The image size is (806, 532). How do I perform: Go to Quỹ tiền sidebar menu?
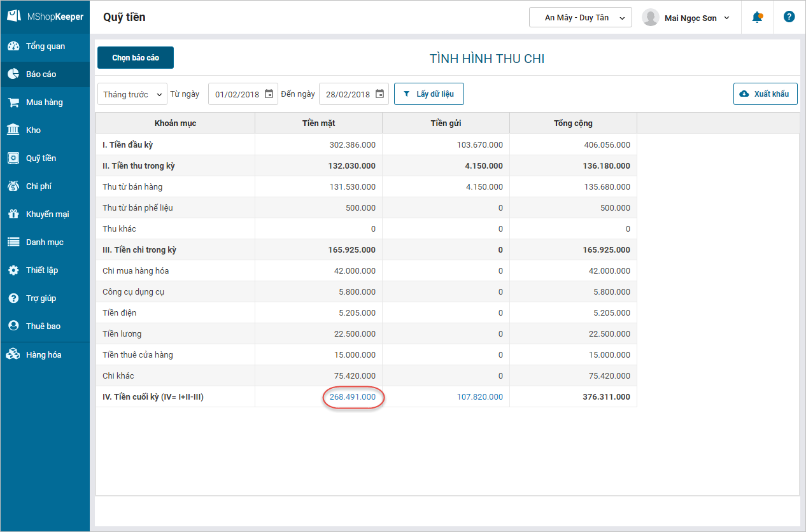(x=41, y=158)
